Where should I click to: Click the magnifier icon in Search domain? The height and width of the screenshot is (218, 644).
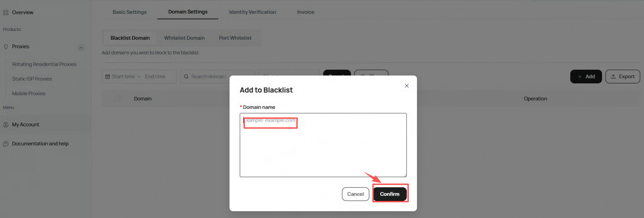[186, 77]
